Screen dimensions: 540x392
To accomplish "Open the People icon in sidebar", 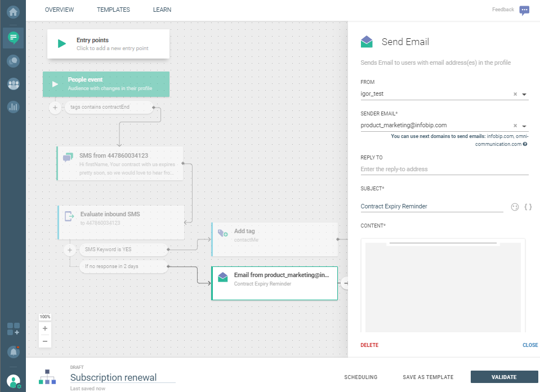I will coord(13,84).
